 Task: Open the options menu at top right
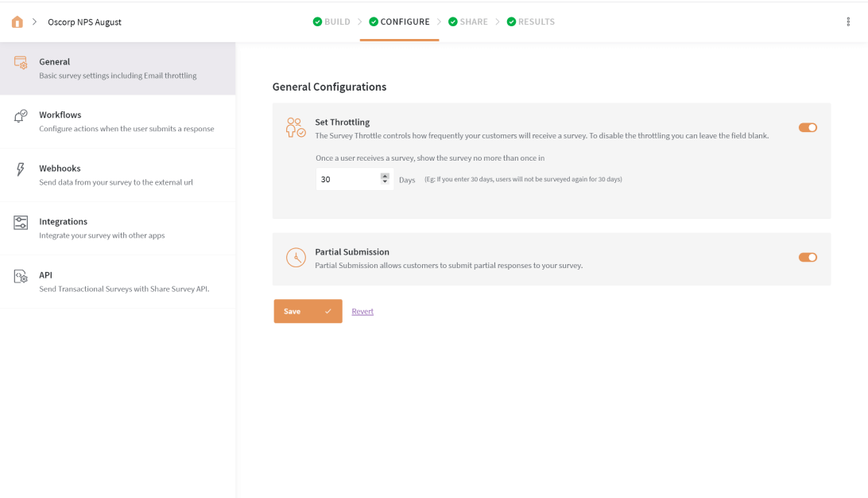tap(849, 21)
